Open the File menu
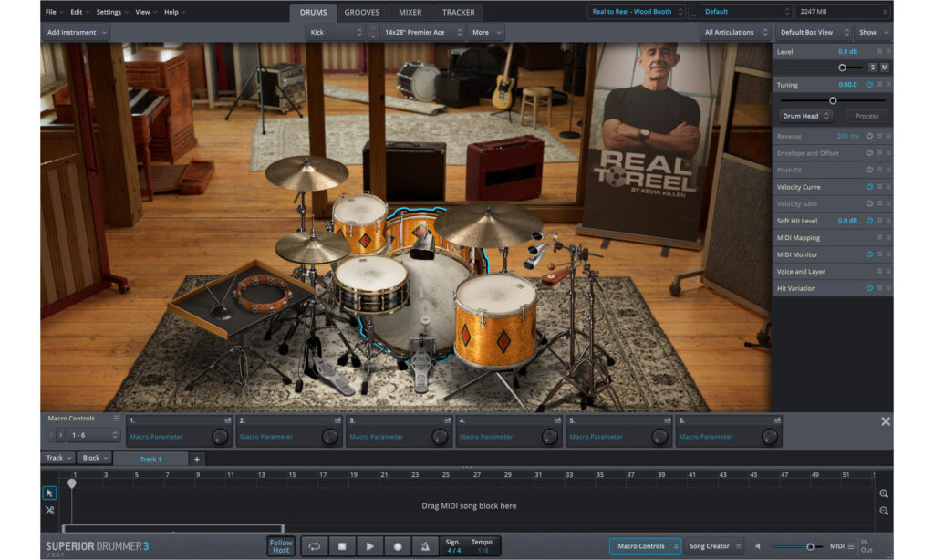This screenshot has width=934, height=560. [54, 12]
